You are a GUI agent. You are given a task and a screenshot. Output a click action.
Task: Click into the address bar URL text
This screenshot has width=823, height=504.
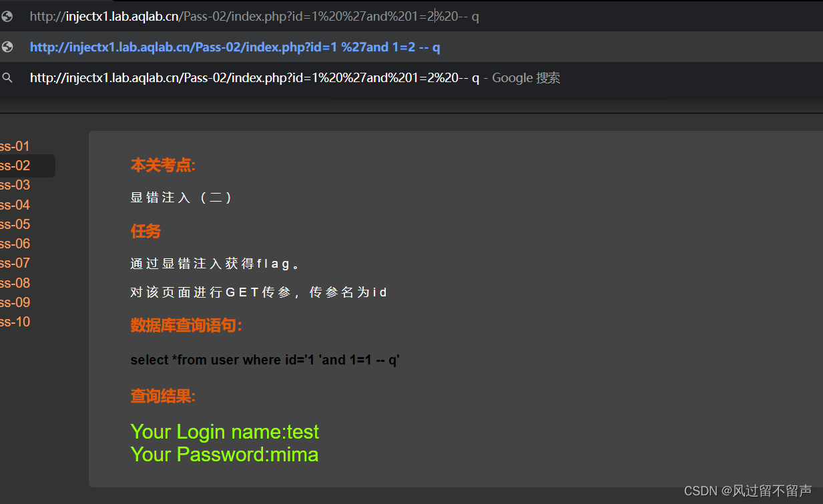[x=254, y=16]
